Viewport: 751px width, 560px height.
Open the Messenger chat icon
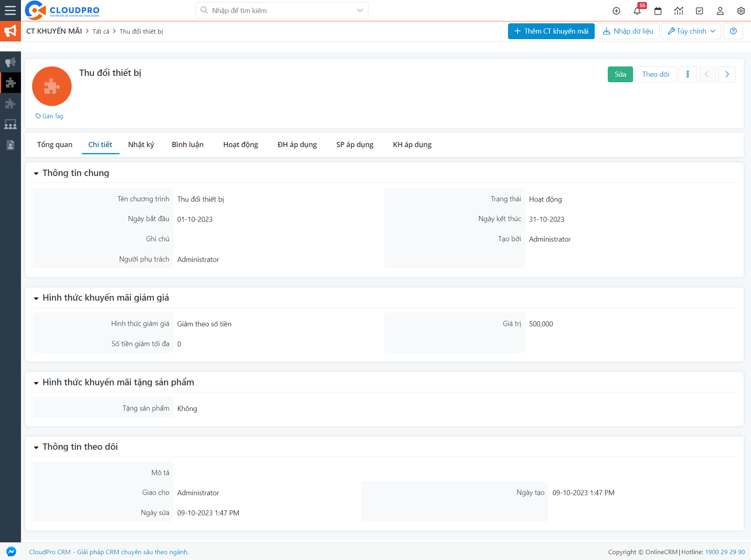click(x=11, y=551)
